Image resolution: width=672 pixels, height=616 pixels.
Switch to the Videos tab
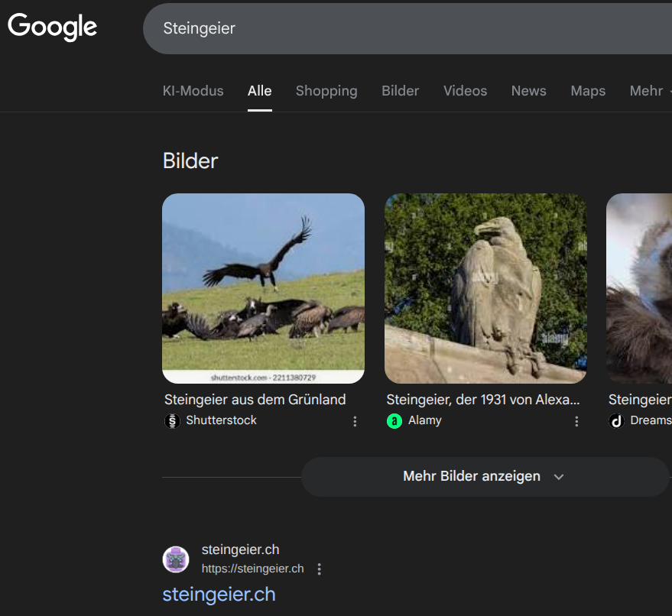tap(465, 91)
